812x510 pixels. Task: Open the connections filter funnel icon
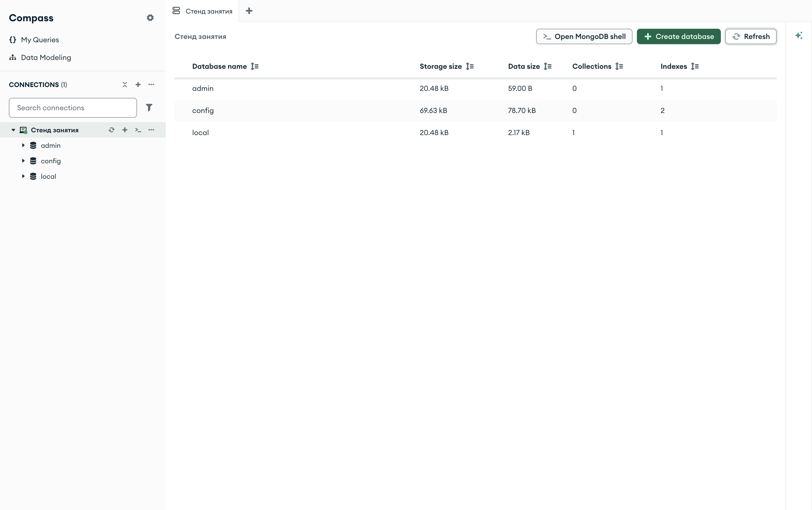(149, 107)
